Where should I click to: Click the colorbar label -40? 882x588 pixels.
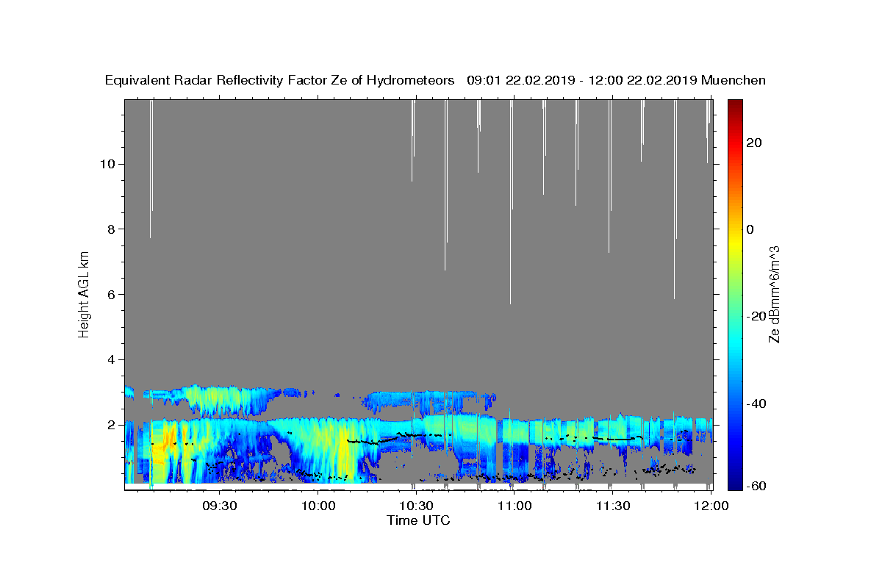coord(756,404)
